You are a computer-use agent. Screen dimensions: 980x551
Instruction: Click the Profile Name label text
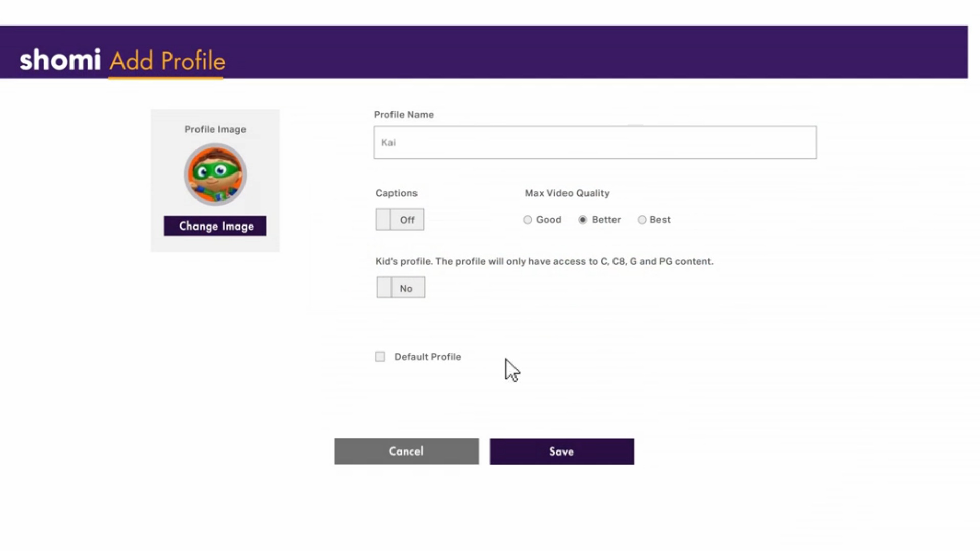(403, 115)
